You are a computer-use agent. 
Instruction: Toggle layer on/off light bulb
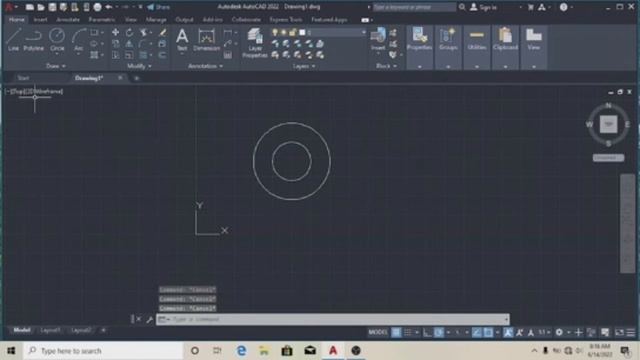(275, 32)
